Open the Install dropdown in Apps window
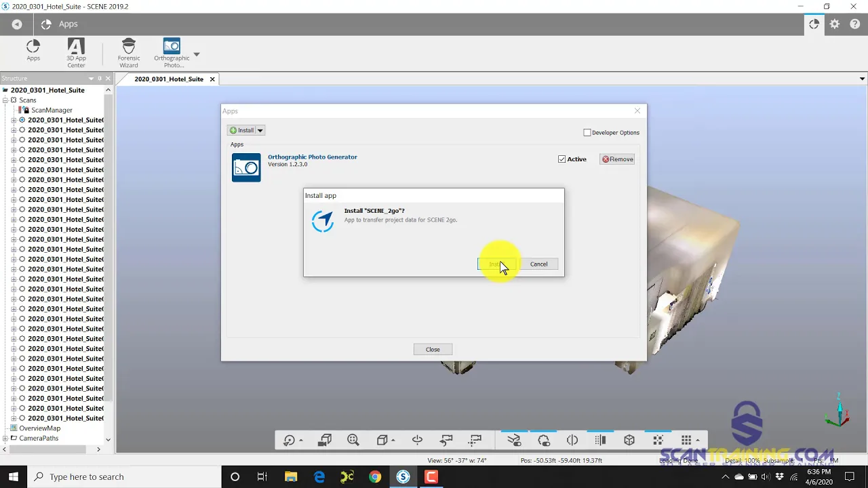868x488 pixels. click(260, 130)
